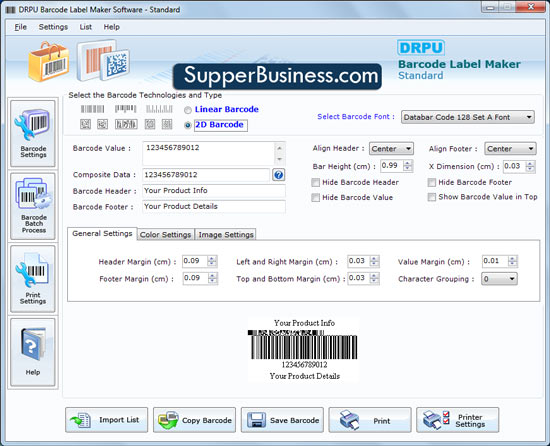Click the fifth 2D barcode sample icon
Image resolution: width=550 pixels, height=446 pixels.
167,124
